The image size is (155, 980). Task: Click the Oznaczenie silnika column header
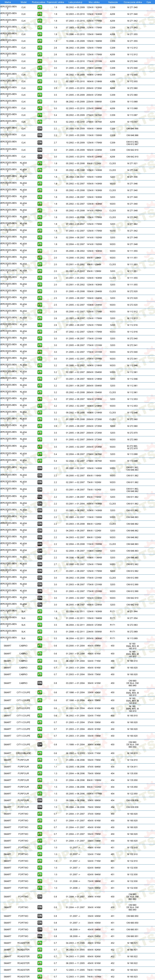pyautogui.click(x=133, y=2)
